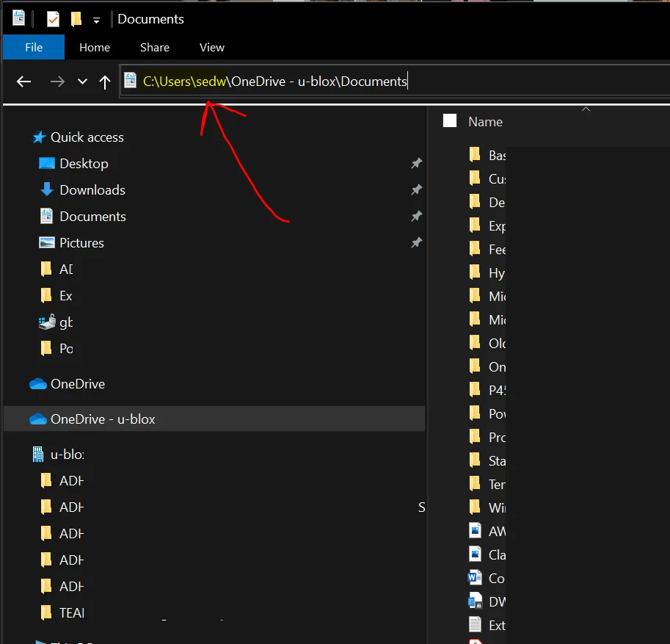The image size is (670, 644).
Task: Open the recent locations dropdown chevron
Action: pyautogui.click(x=82, y=82)
